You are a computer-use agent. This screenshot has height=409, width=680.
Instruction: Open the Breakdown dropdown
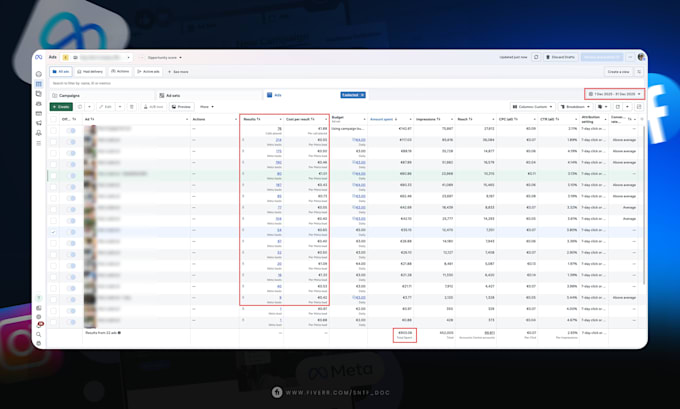click(575, 107)
